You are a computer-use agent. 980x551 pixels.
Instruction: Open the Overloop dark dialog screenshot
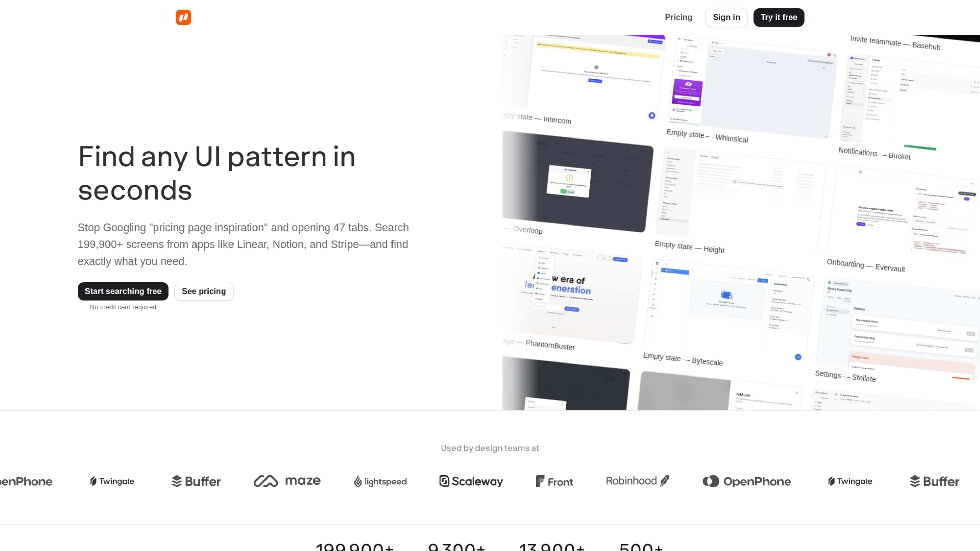[578, 182]
